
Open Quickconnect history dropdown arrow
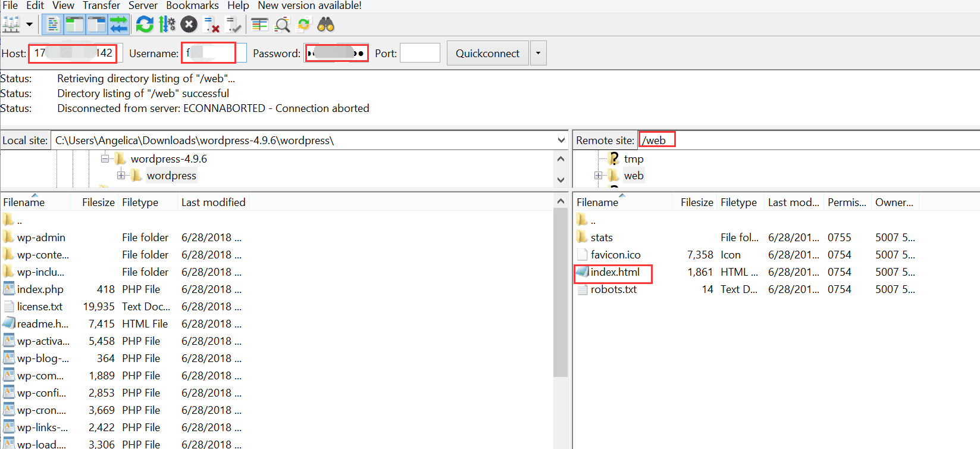[538, 53]
